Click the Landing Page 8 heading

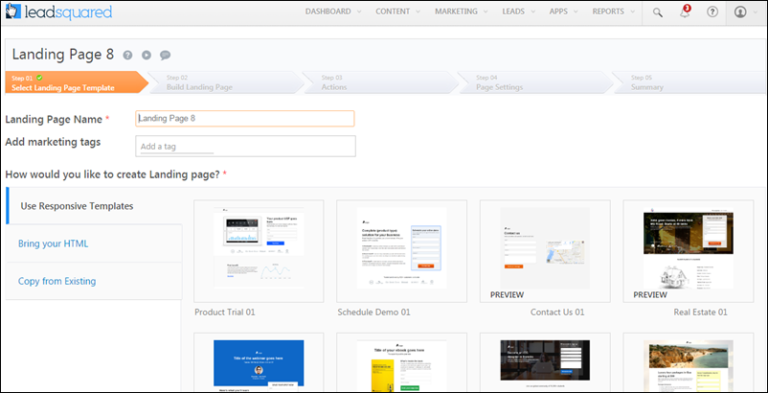click(63, 54)
